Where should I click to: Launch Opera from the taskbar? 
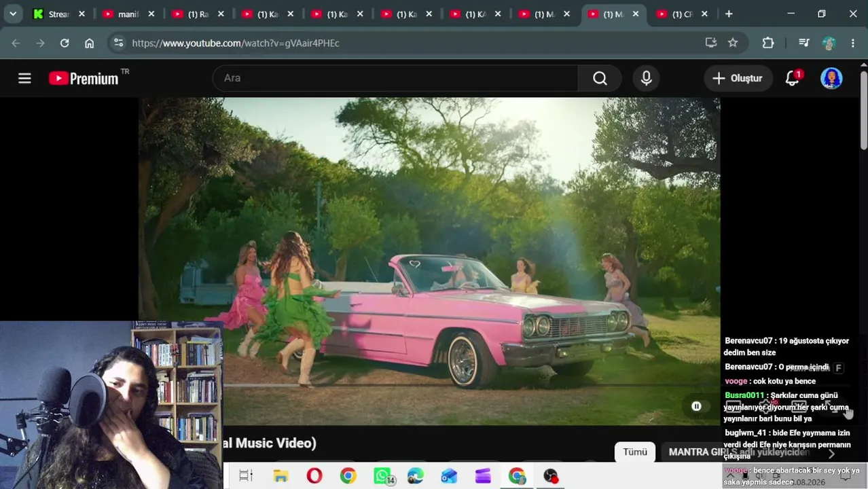pos(314,476)
